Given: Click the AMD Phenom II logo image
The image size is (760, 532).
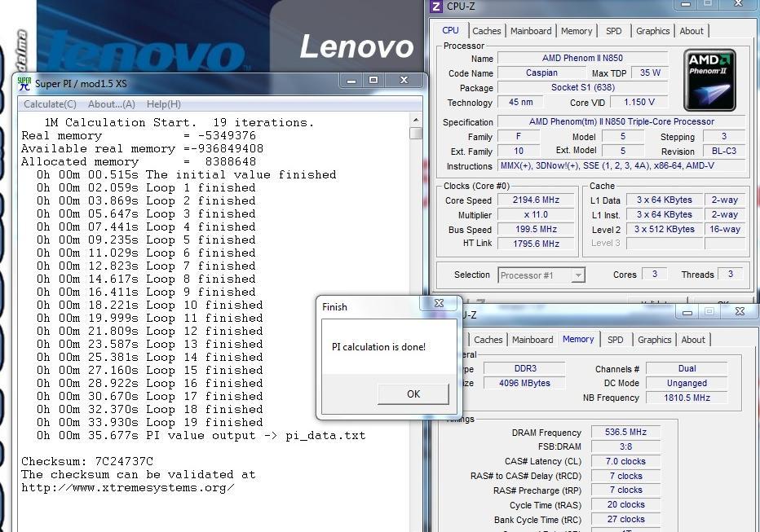Looking at the screenshot, I should pos(709,81).
